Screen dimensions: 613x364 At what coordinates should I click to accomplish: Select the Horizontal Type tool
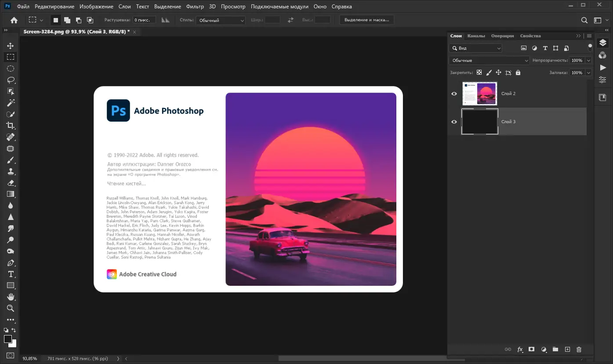click(11, 274)
